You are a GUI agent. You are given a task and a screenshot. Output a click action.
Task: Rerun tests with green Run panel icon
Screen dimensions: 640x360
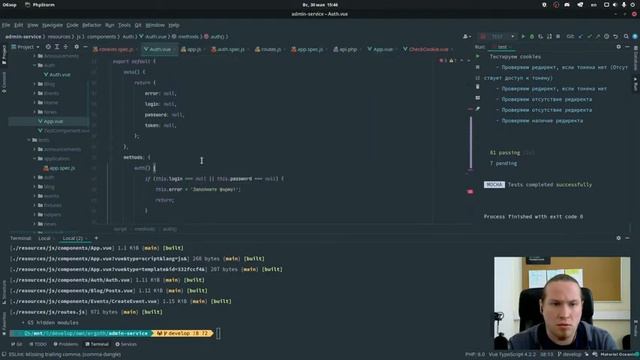click(478, 56)
